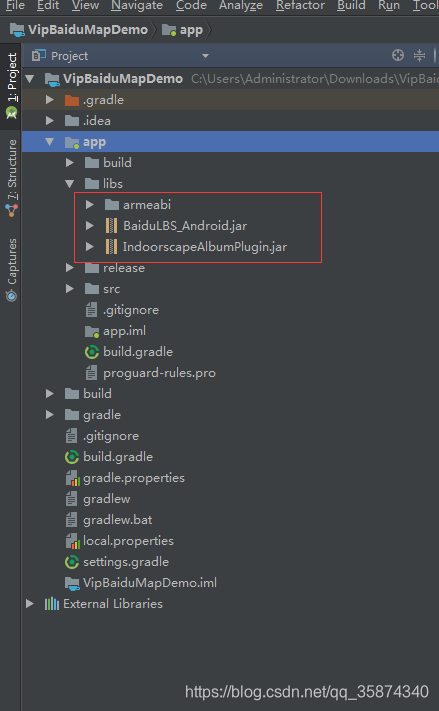The height and width of the screenshot is (711, 439).
Task: Select the app module folder icon
Action: click(x=72, y=142)
